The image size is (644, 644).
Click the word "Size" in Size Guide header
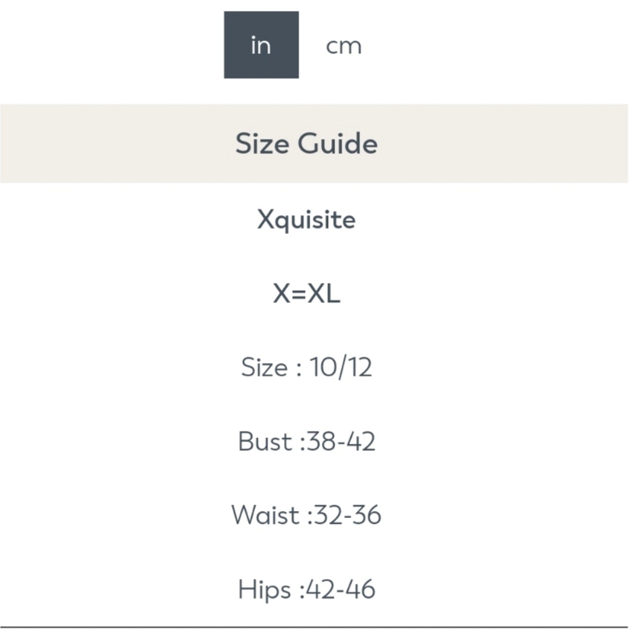tap(262, 144)
